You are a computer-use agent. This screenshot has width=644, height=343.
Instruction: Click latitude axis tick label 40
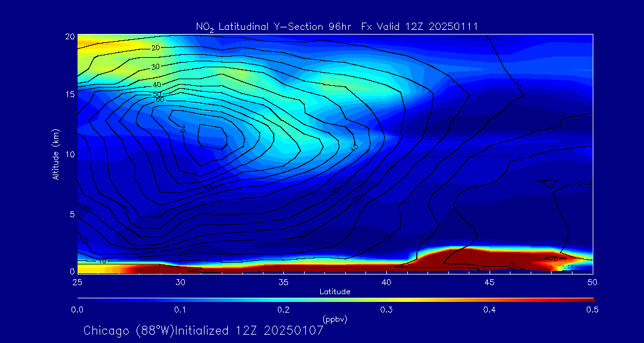point(386,282)
